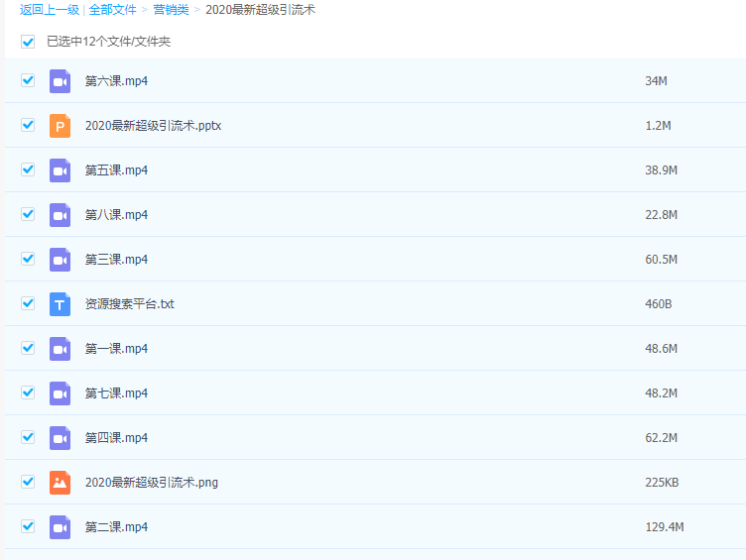Uncheck the select-all checkbox at the top
746x560 pixels.
[x=28, y=43]
